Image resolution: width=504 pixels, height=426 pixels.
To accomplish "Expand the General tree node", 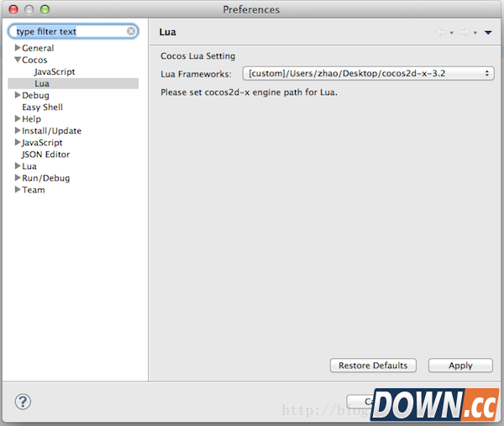I will [x=18, y=49].
